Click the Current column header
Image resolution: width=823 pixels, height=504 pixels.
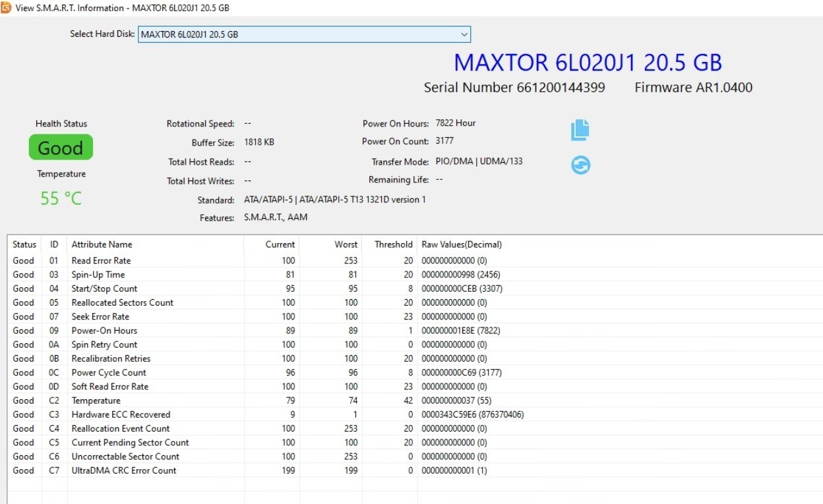(x=272, y=244)
